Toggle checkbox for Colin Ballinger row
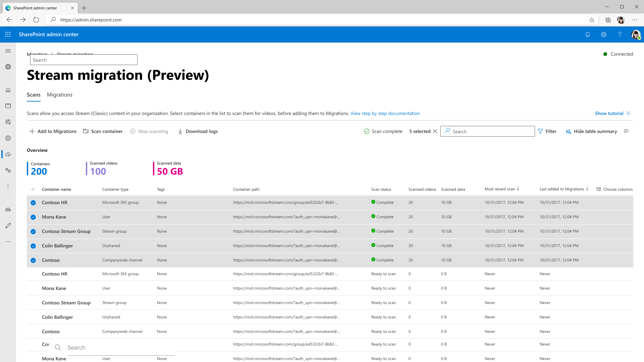Screen dimensions: 644x362 point(33,246)
